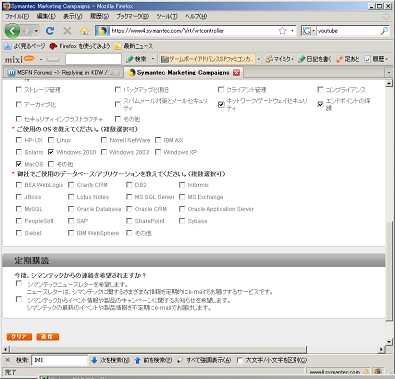
Task: Click the mixi news ticker headline
Action: (x=207, y=59)
